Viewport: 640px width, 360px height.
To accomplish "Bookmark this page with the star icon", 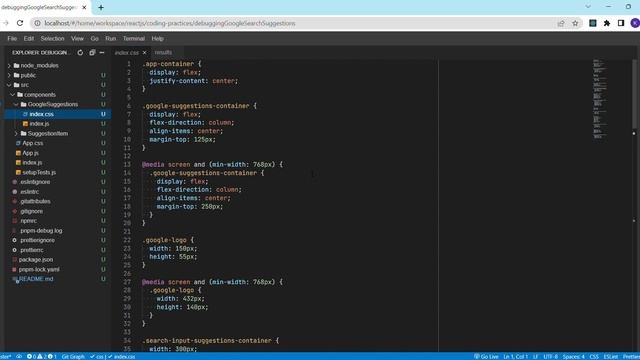I will [575, 23].
